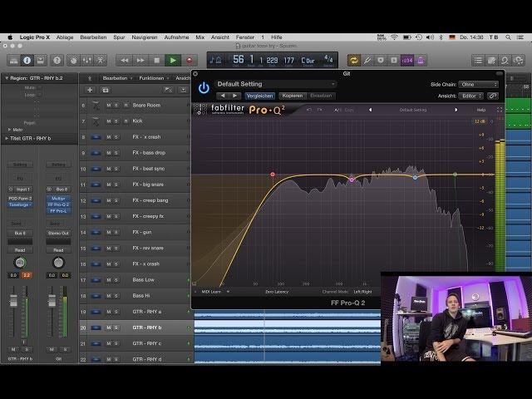Mute the Bass Low track

pos(109,280)
